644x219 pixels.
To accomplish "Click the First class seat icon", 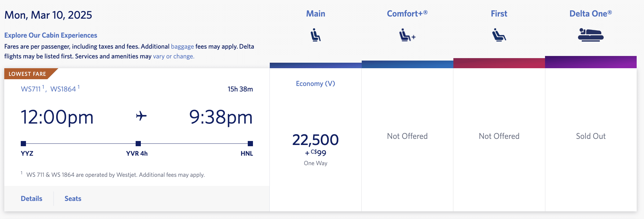I will tap(499, 35).
